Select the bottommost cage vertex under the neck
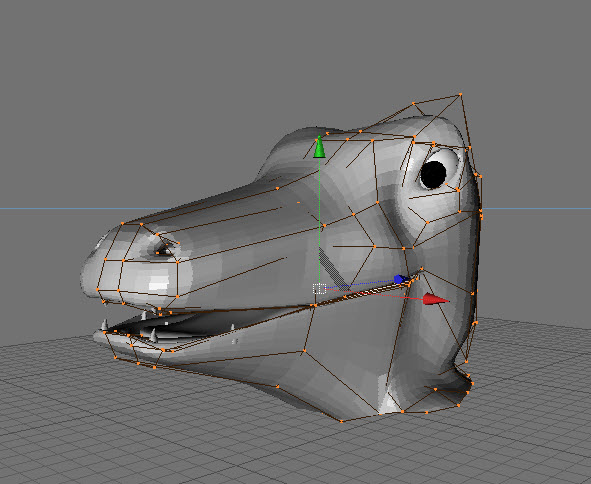This screenshot has width=591, height=484. point(341,421)
